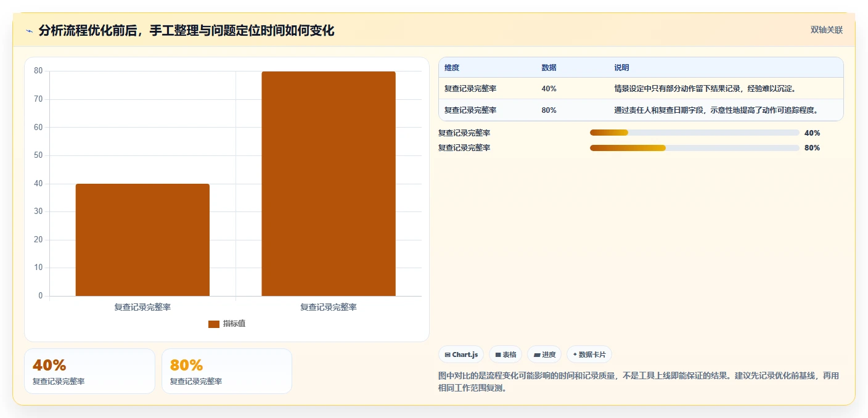This screenshot has width=868, height=418.
Task: Click the 40% progress bar
Action: click(x=695, y=133)
